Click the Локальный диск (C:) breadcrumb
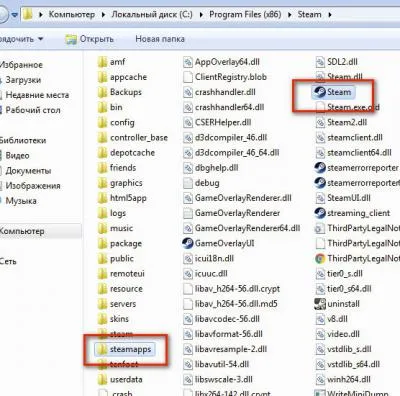This screenshot has width=400, height=396. click(x=152, y=15)
